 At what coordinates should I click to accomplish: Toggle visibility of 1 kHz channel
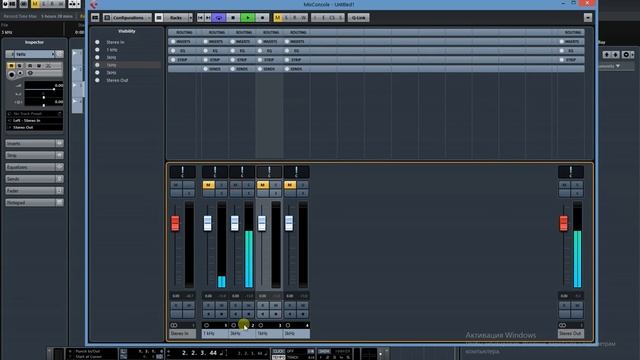(x=97, y=49)
